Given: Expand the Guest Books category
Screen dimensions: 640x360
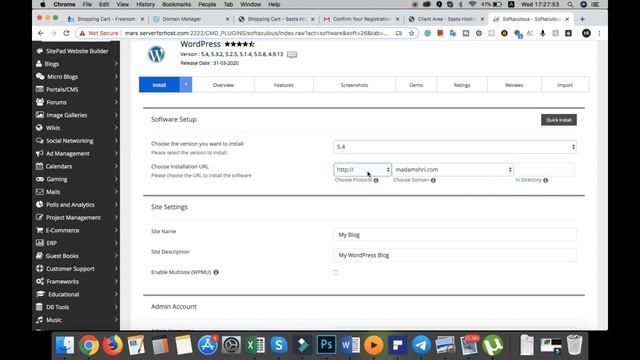Looking at the screenshot, I should point(116,256).
